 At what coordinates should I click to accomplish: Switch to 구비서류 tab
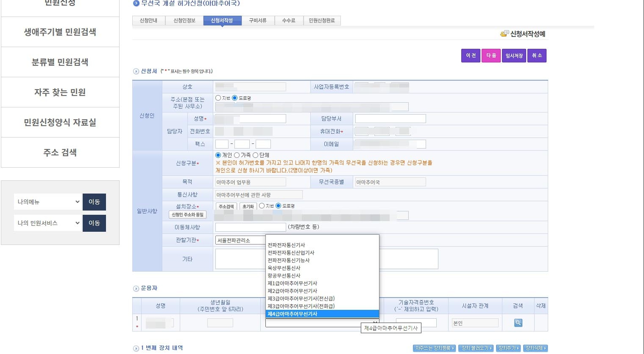coord(258,20)
